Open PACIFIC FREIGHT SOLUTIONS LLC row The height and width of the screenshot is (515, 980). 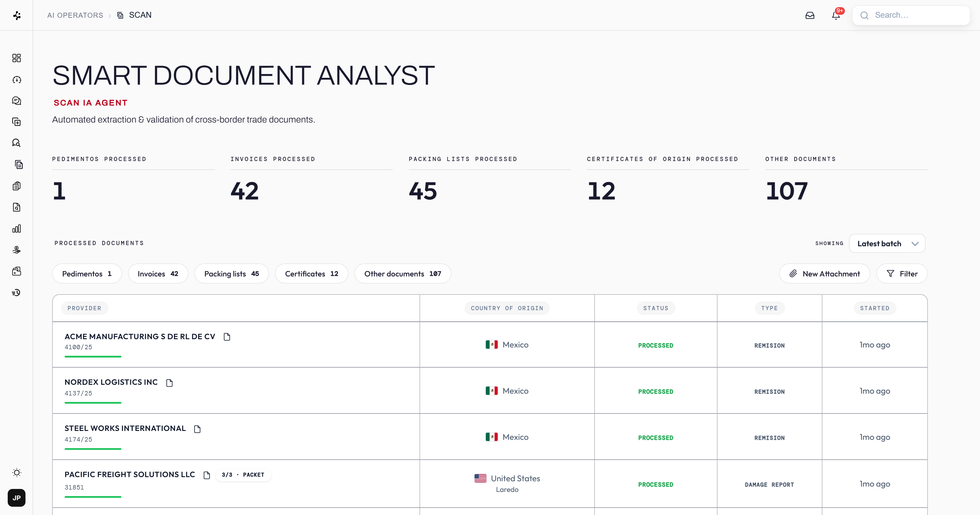tap(490, 483)
